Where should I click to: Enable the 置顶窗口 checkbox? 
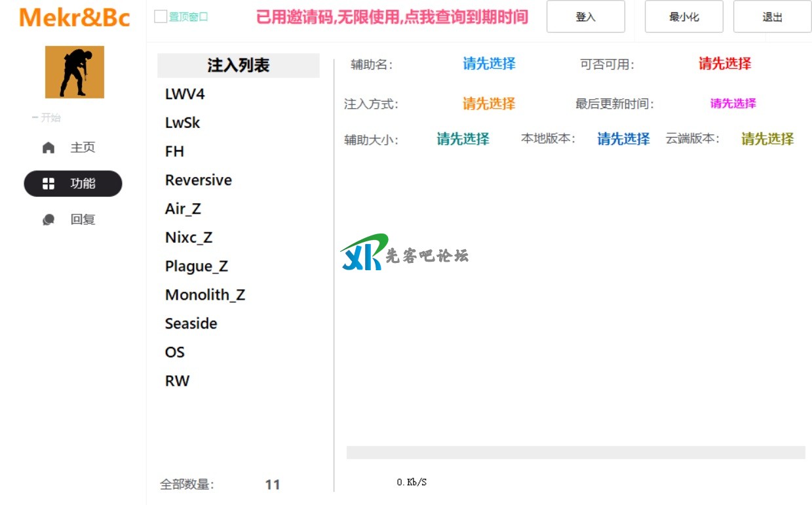161,17
